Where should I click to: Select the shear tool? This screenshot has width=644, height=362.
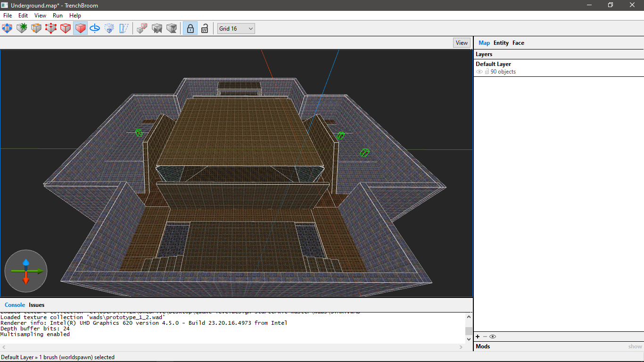click(124, 28)
